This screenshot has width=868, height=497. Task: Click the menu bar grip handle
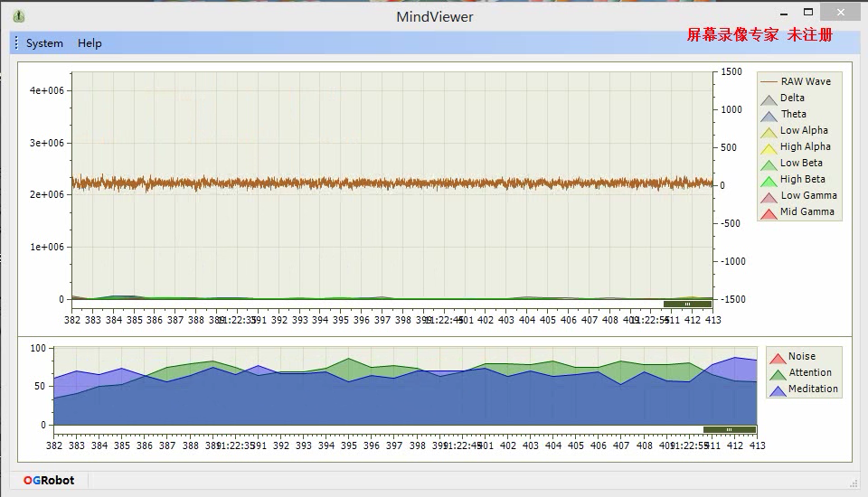[x=16, y=43]
